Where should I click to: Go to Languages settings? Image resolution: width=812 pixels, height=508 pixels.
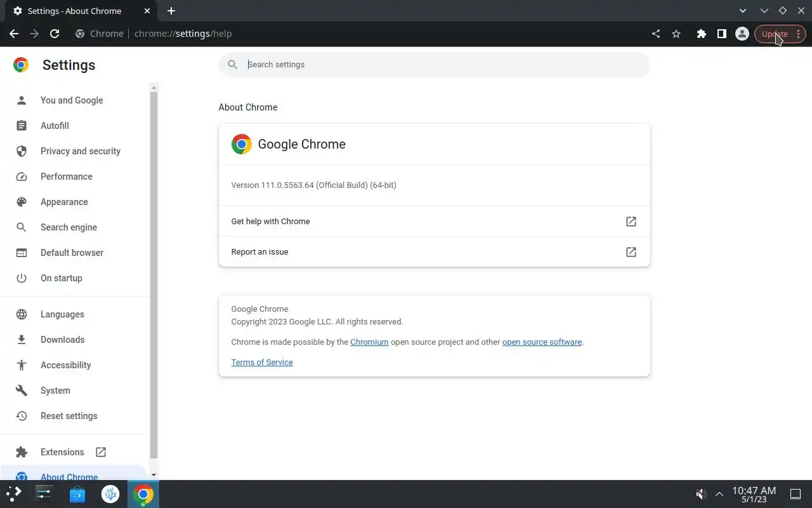pyautogui.click(x=62, y=314)
